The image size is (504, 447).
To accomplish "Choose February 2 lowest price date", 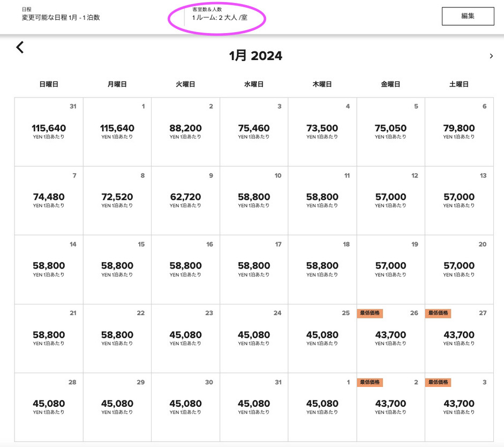I will (390, 407).
